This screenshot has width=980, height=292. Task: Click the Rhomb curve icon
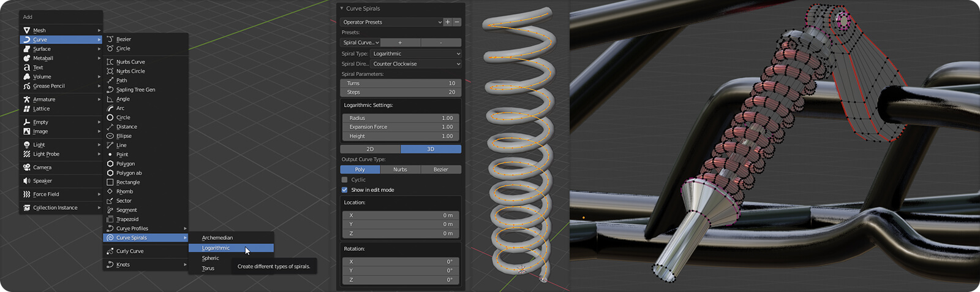[110, 191]
